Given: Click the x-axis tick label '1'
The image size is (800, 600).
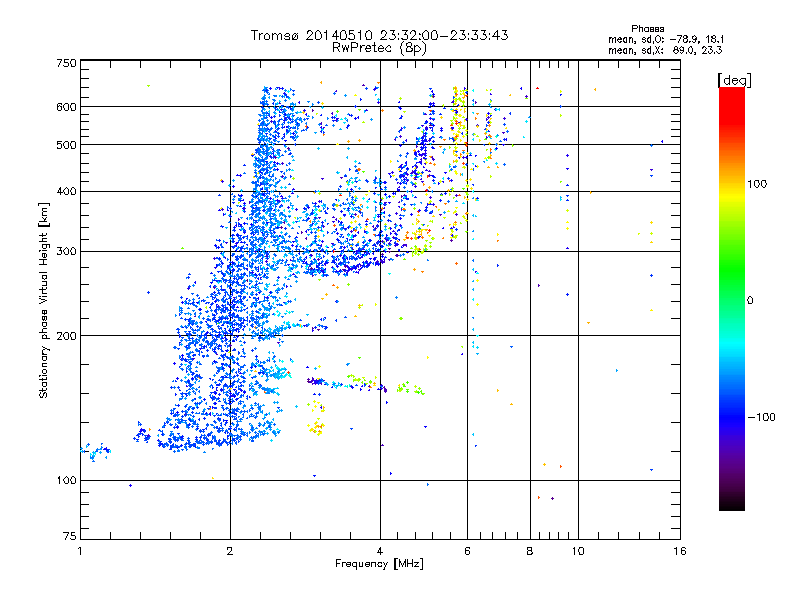Looking at the screenshot, I should coord(80,551).
